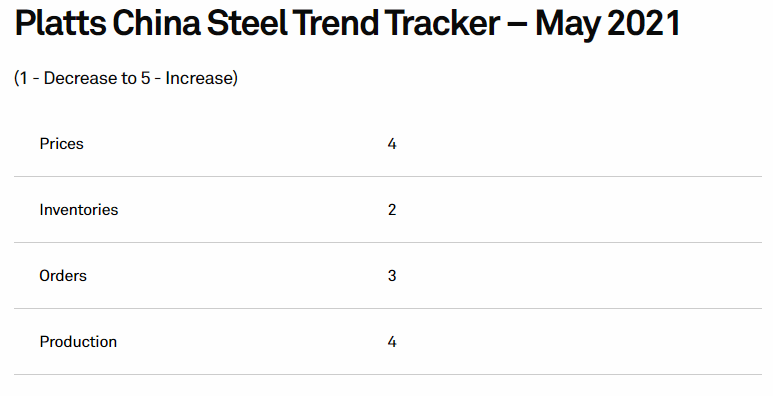Click the Prices value 4
773x396 pixels.
pyautogui.click(x=392, y=144)
